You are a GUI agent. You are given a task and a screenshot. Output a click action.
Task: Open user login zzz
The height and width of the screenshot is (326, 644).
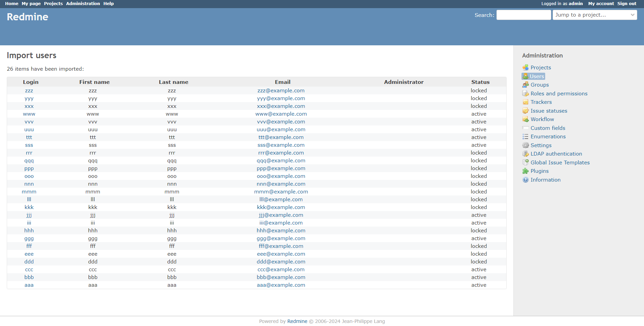coord(29,91)
